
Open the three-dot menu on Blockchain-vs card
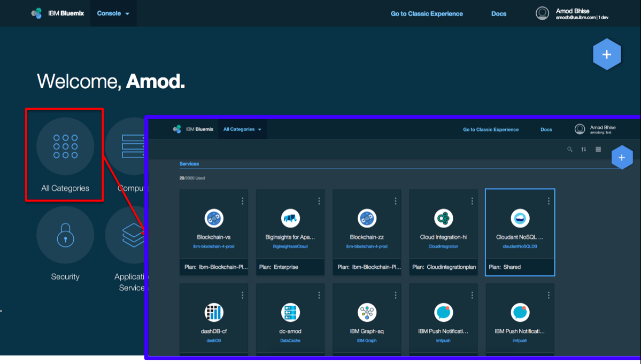click(242, 201)
